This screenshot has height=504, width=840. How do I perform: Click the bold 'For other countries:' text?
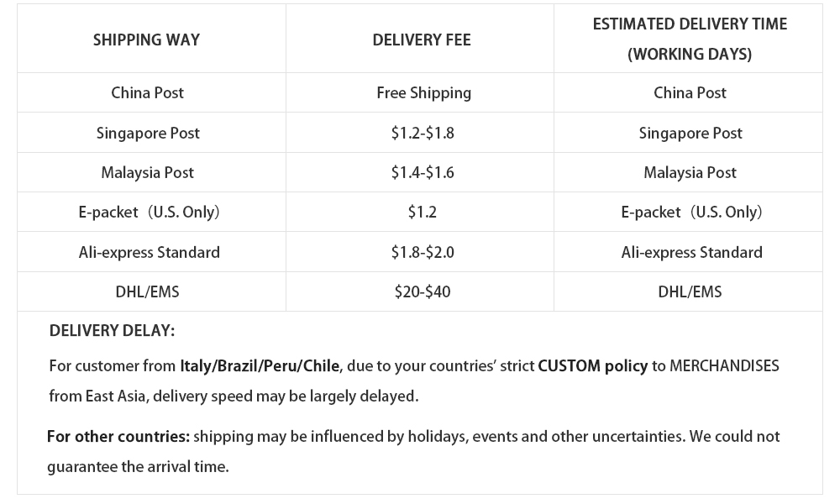(x=118, y=437)
